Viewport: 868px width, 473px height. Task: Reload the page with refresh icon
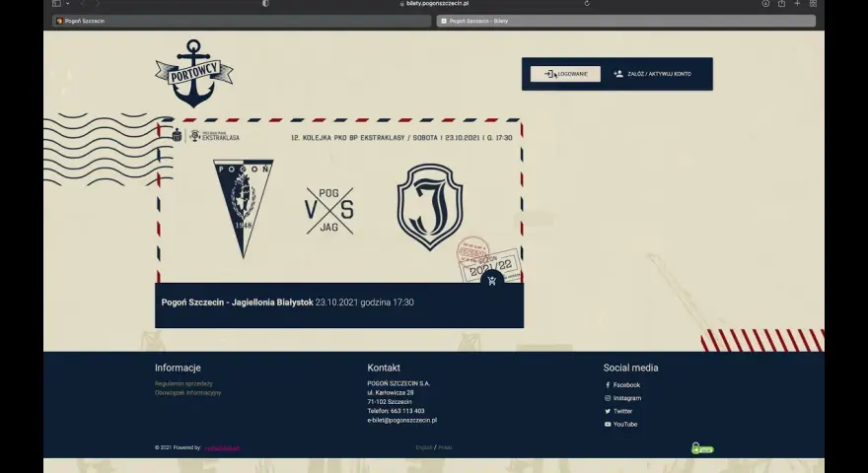[587, 3]
